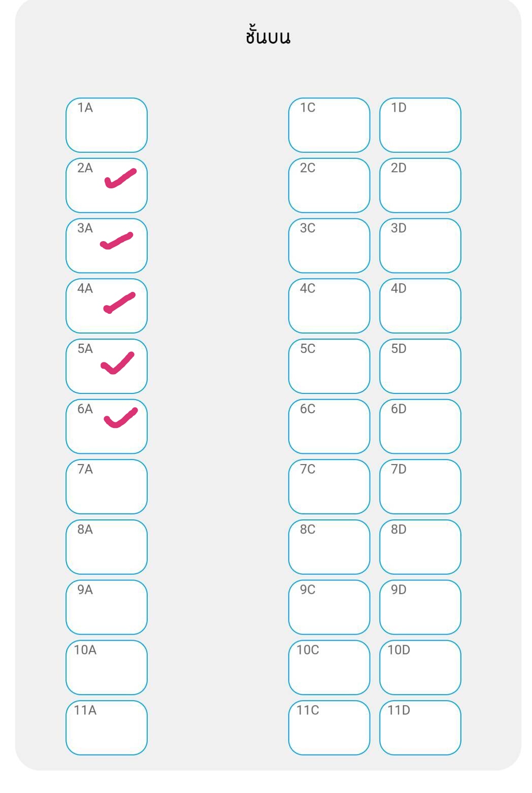The width and height of the screenshot is (532, 793).
Task: Toggle off checked seat 4A
Action: [106, 306]
